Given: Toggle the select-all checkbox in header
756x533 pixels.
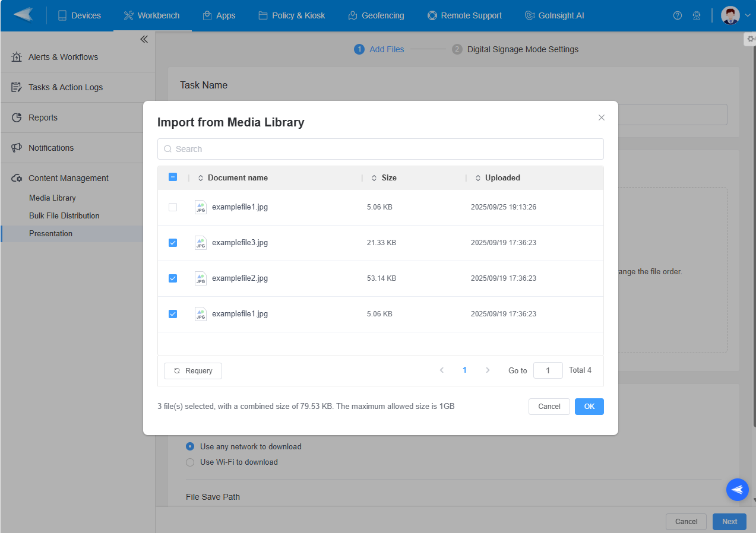Looking at the screenshot, I should coord(173,177).
